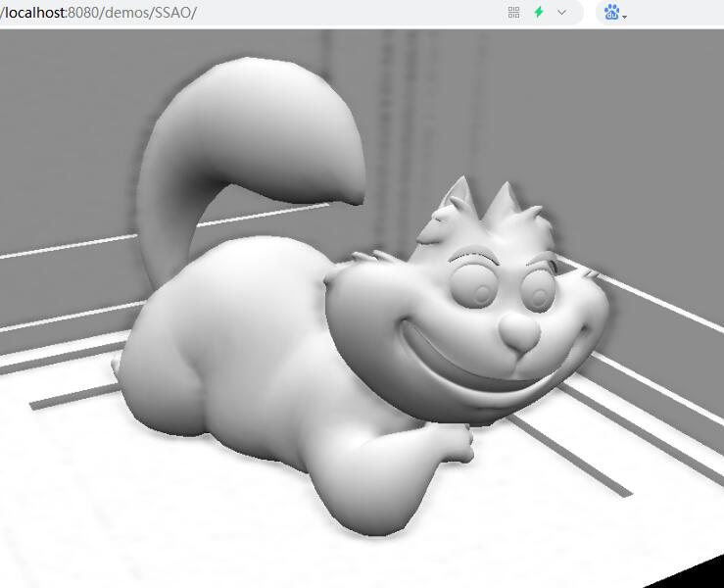Image resolution: width=724 pixels, height=588 pixels.
Task: Click the QR code icon in address bar
Action: [x=513, y=13]
